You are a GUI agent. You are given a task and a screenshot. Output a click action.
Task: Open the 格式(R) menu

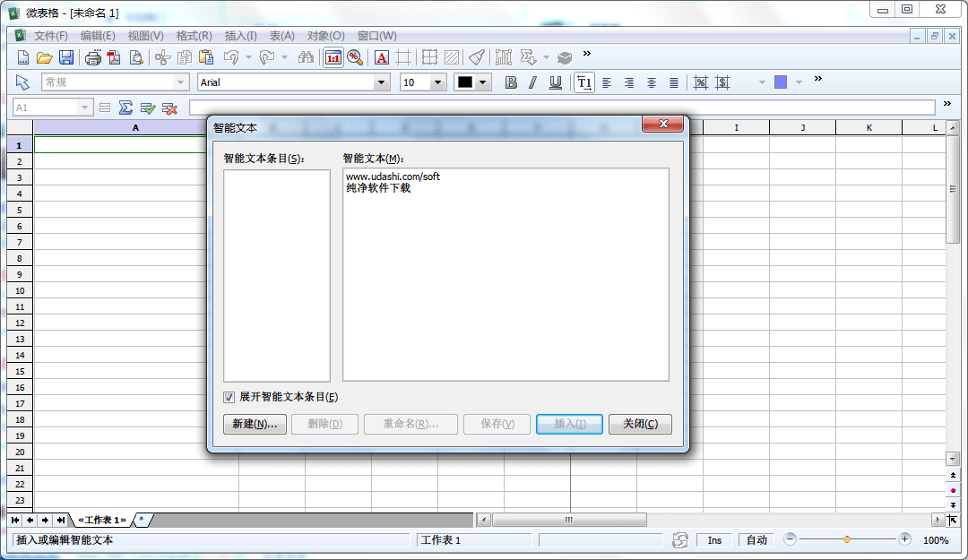tap(194, 36)
